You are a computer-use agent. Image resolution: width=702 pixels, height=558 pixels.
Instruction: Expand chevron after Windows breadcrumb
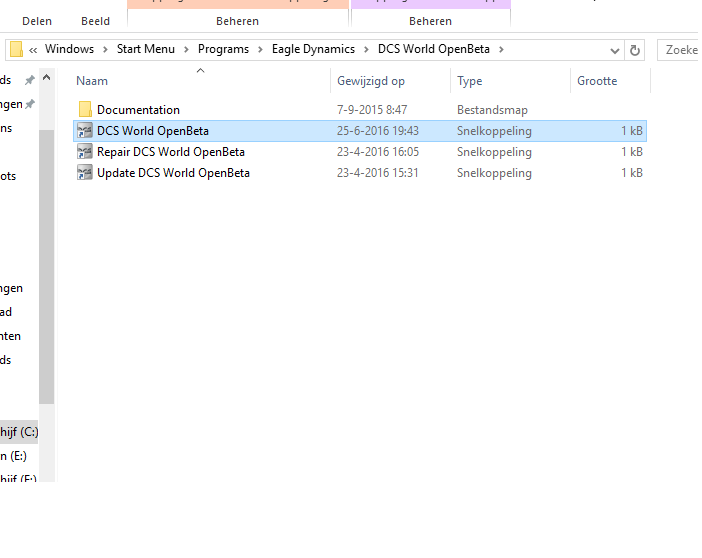click(105, 50)
